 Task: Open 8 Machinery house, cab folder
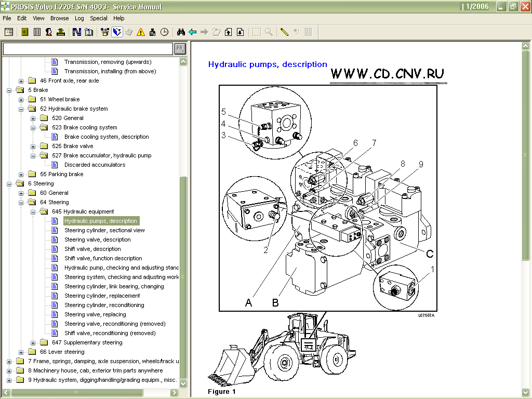pyautogui.click(x=96, y=371)
